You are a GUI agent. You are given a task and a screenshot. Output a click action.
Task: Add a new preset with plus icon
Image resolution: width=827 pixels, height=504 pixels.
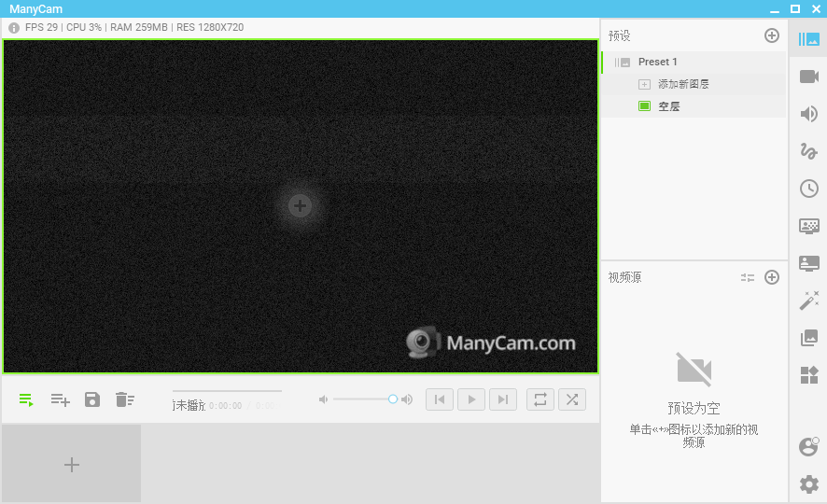pyautogui.click(x=772, y=35)
